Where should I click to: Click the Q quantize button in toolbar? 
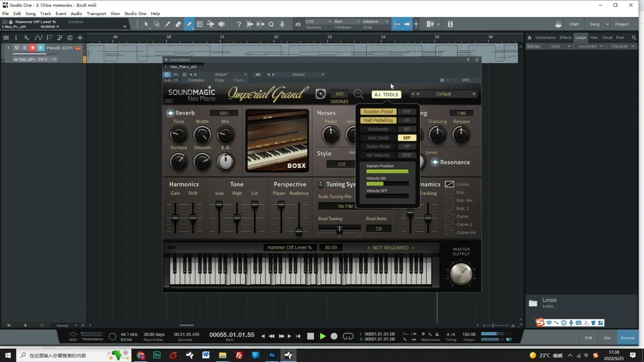pyautogui.click(x=271, y=24)
